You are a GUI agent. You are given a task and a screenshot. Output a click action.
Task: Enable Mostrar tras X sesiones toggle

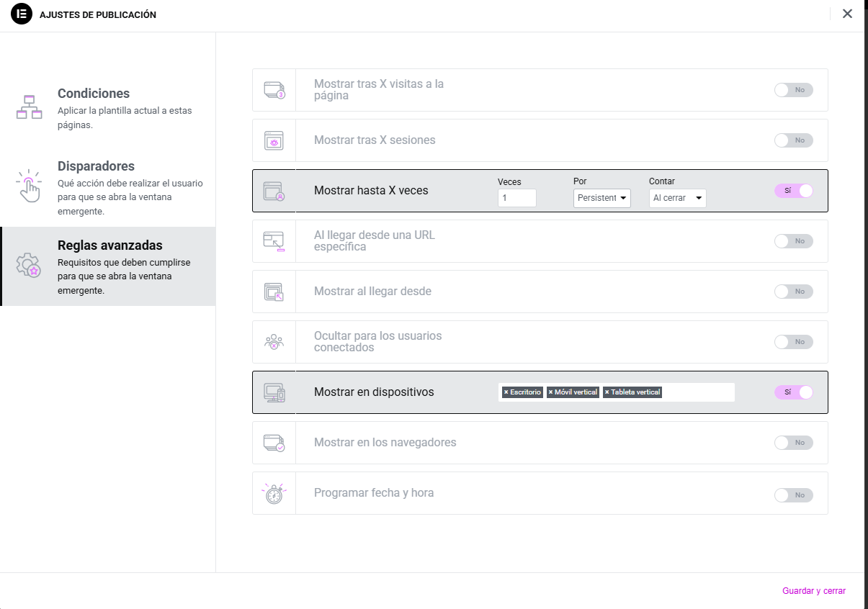tap(793, 140)
